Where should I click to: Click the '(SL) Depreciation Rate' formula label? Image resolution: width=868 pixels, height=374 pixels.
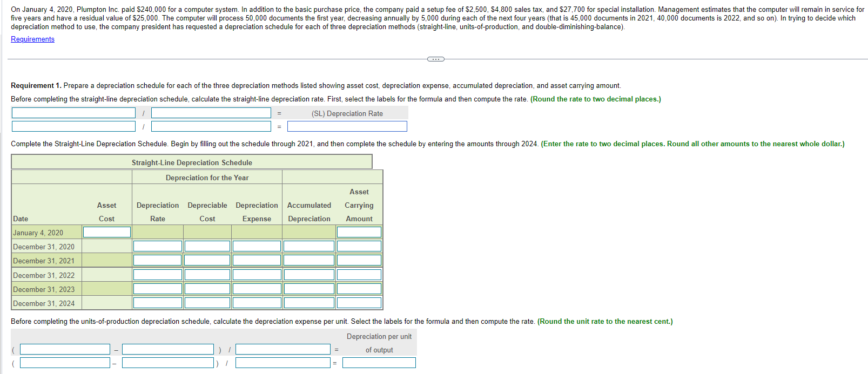tap(347, 113)
